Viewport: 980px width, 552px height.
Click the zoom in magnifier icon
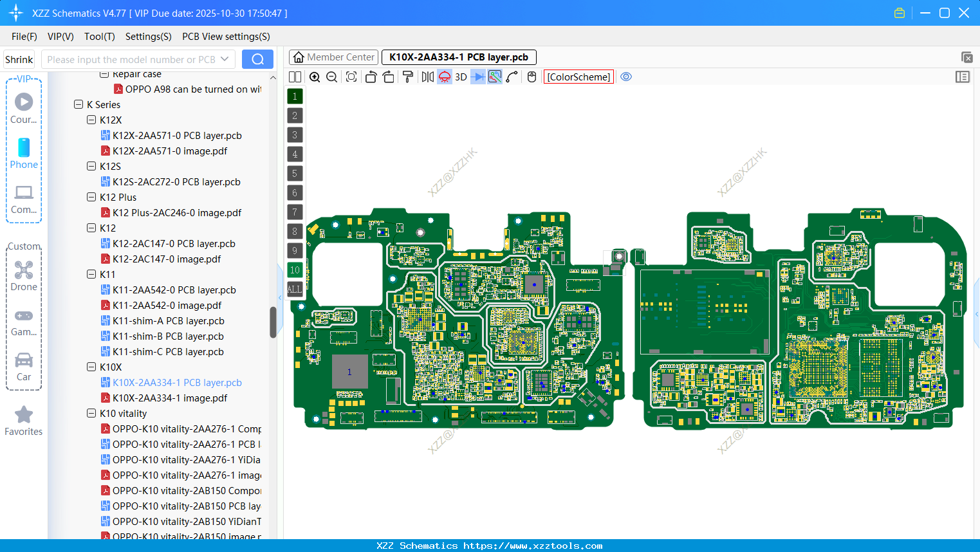coord(315,77)
